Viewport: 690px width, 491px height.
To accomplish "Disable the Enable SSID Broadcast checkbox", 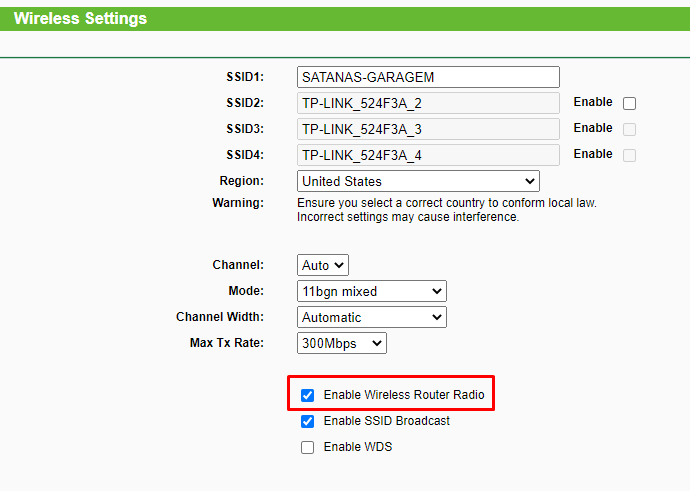I will tap(308, 421).
